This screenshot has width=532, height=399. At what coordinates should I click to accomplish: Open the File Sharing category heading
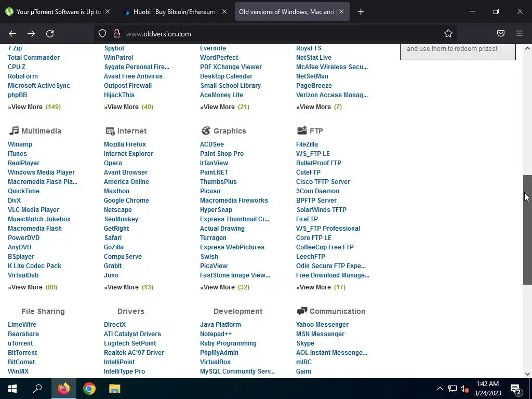43,311
